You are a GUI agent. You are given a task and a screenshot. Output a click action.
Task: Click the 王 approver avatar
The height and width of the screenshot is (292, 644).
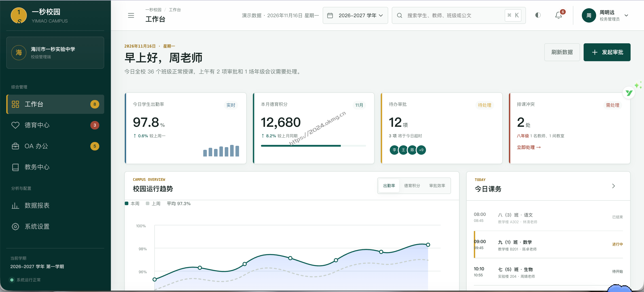point(403,150)
